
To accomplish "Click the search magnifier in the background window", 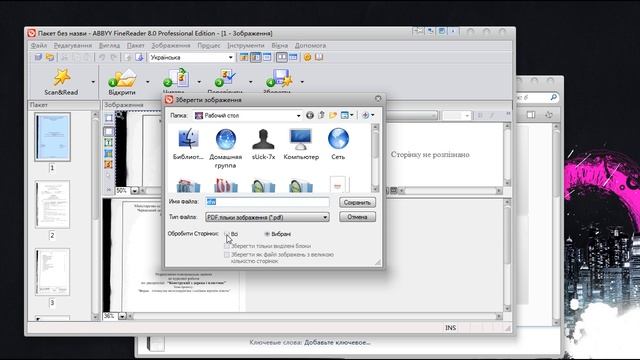I will pos(553,97).
